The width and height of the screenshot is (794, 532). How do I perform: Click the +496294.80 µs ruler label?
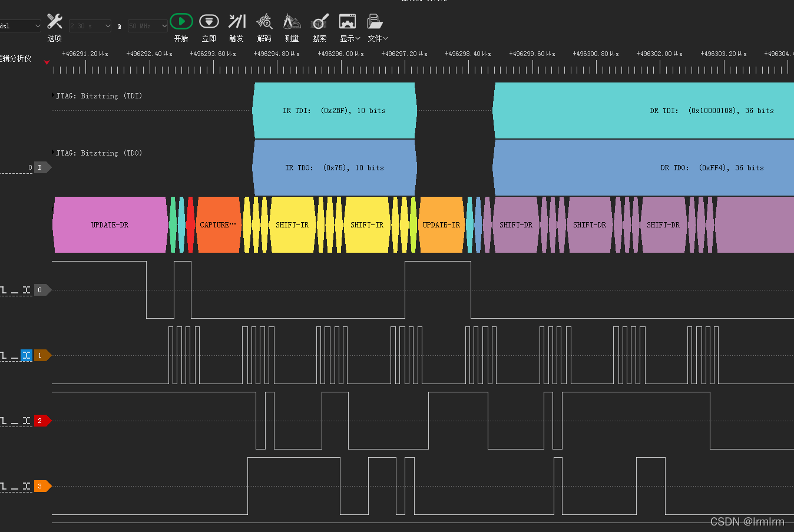[277, 54]
